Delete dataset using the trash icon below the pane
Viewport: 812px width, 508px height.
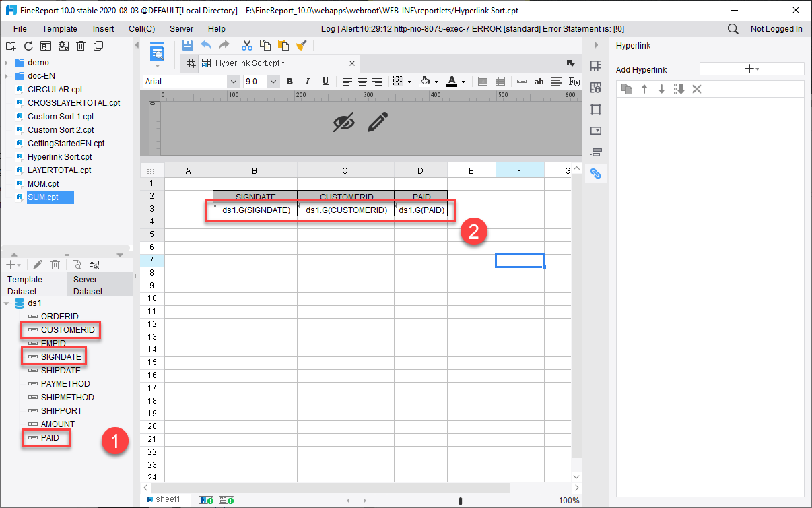(55, 264)
